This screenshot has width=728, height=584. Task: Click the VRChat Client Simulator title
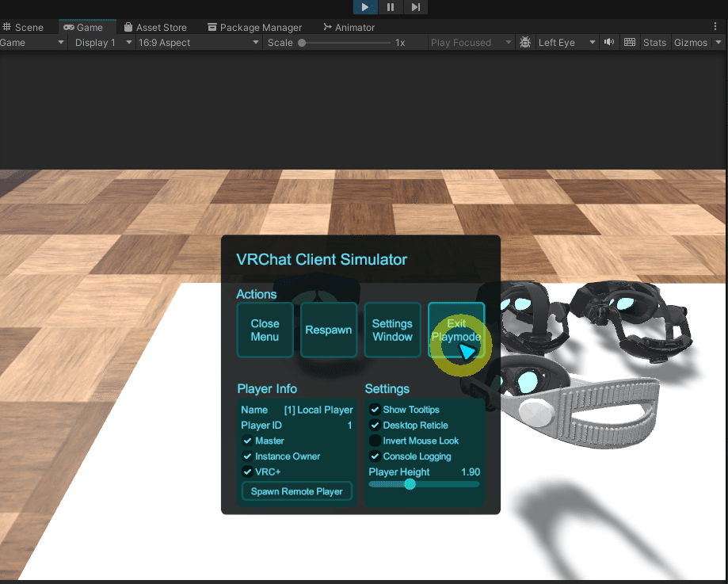tap(322, 259)
